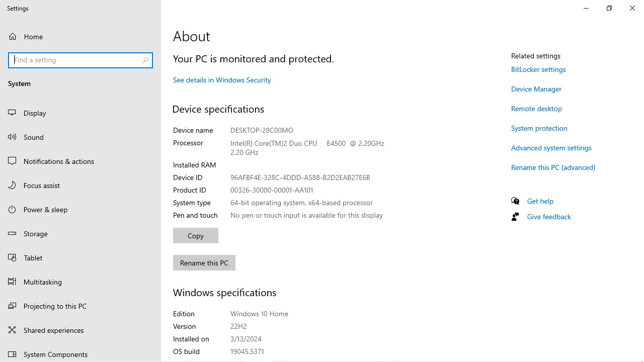Open BitLocker settings link

pyautogui.click(x=538, y=69)
